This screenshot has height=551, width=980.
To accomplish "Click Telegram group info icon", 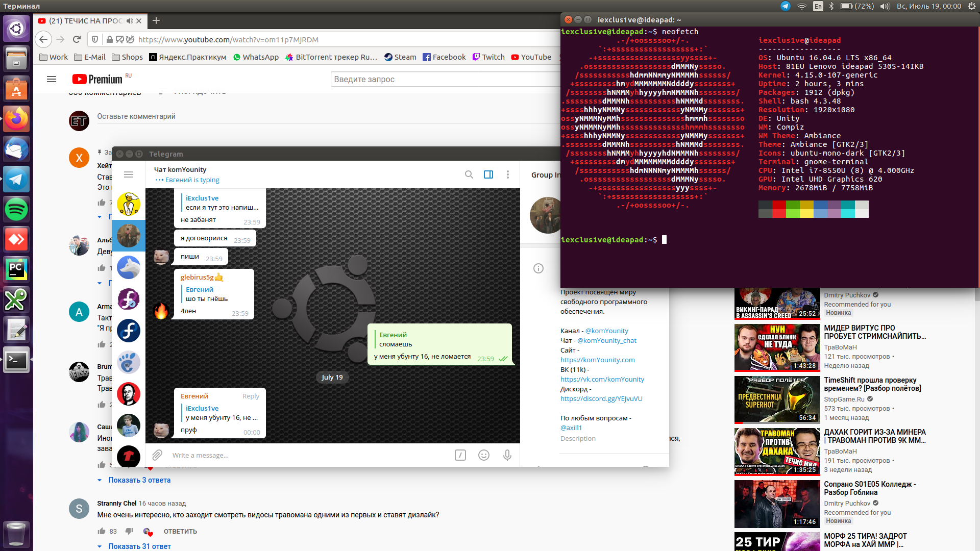I will (x=538, y=268).
